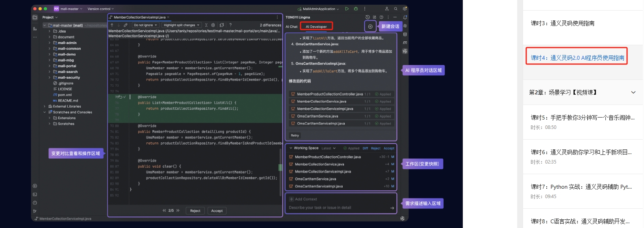Viewport: 644px width, 228px height.
Task: Open the Terminal tool window icon
Action: (x=35, y=194)
